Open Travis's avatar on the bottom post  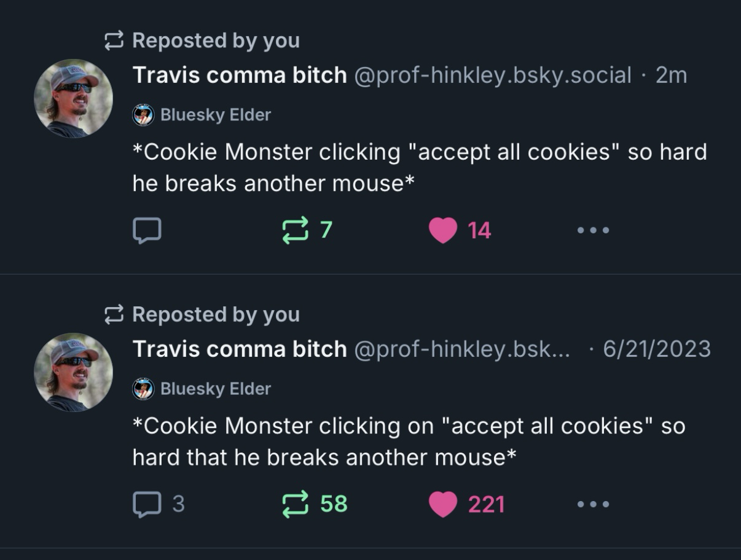(x=73, y=372)
